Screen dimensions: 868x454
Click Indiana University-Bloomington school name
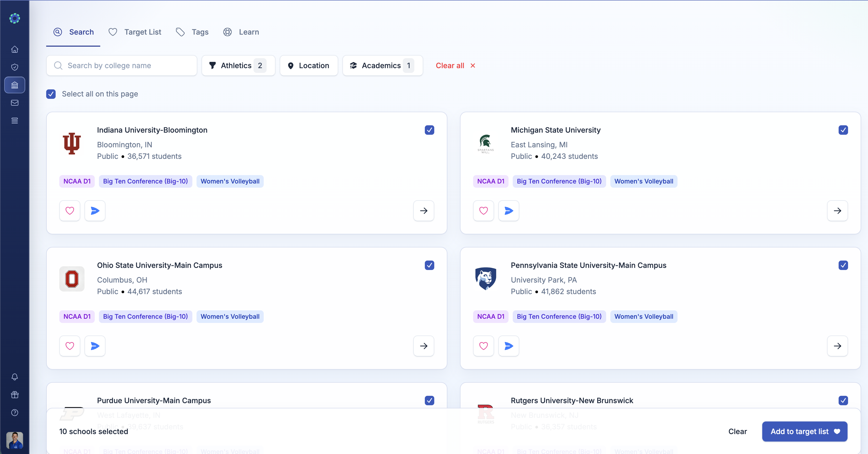tap(152, 130)
